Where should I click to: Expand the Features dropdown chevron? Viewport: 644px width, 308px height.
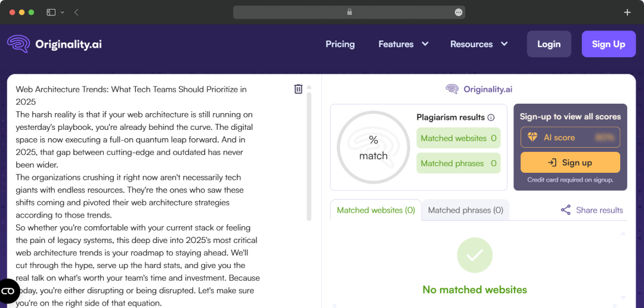425,44
